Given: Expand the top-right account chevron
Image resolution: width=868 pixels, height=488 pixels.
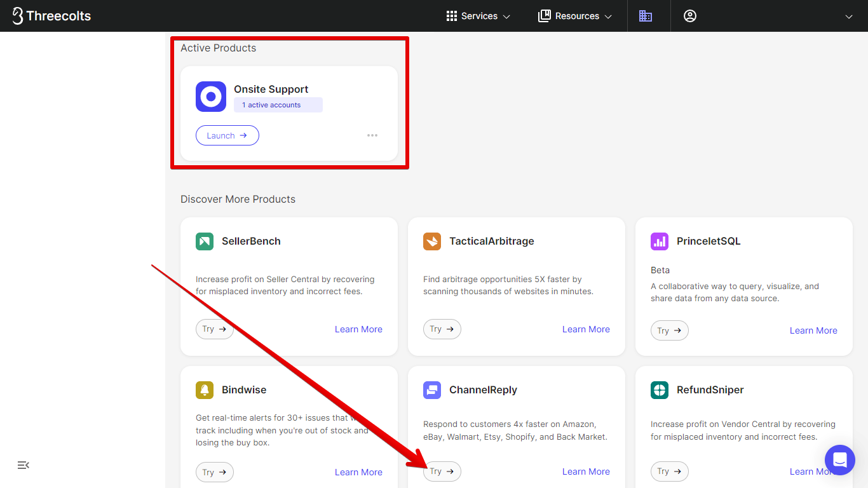Looking at the screenshot, I should (x=849, y=17).
